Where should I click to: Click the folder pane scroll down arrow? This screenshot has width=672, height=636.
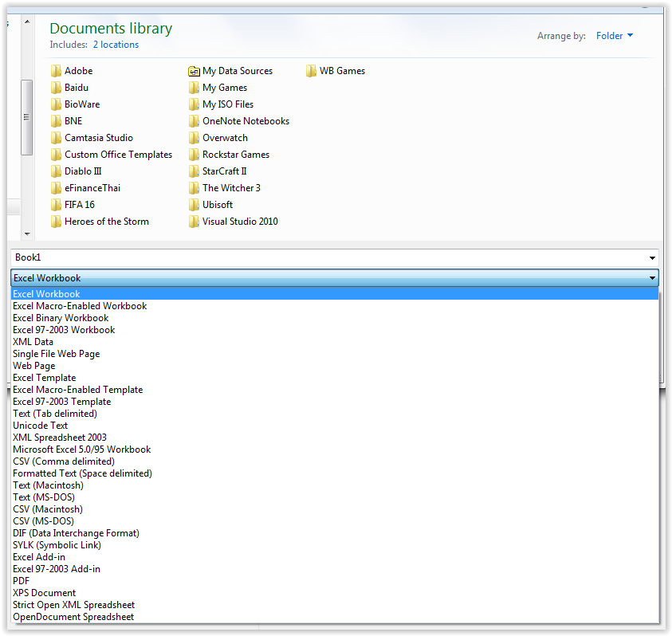[x=27, y=234]
